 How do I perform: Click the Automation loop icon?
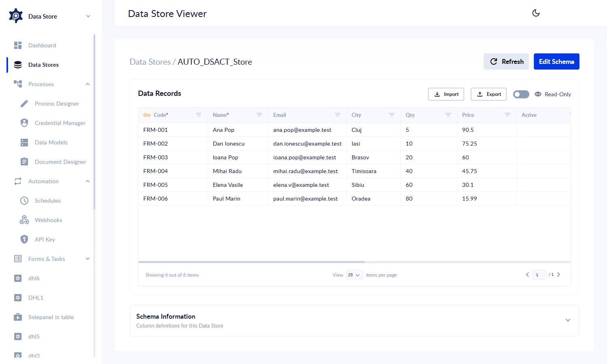click(x=18, y=181)
